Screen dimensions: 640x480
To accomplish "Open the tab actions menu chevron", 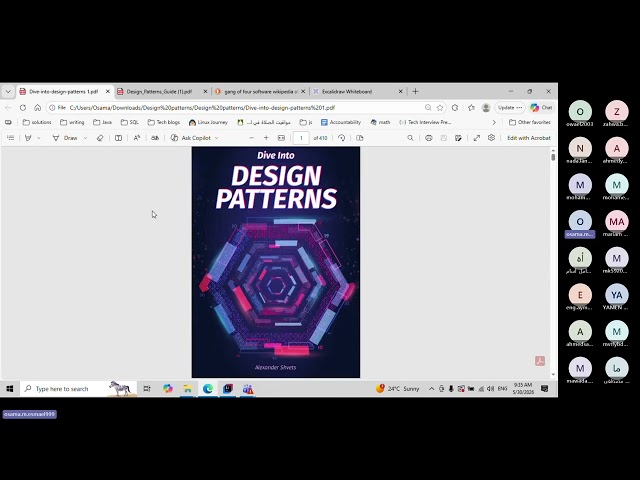I will (x=8, y=91).
